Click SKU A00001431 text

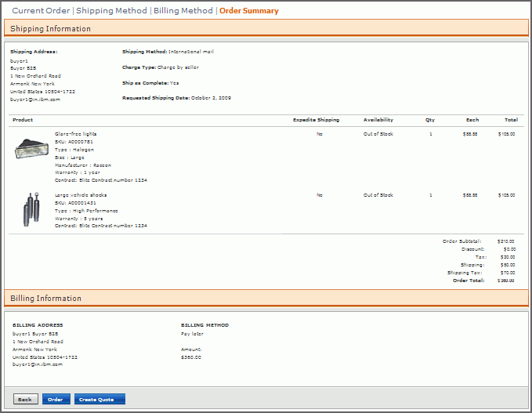[75, 203]
